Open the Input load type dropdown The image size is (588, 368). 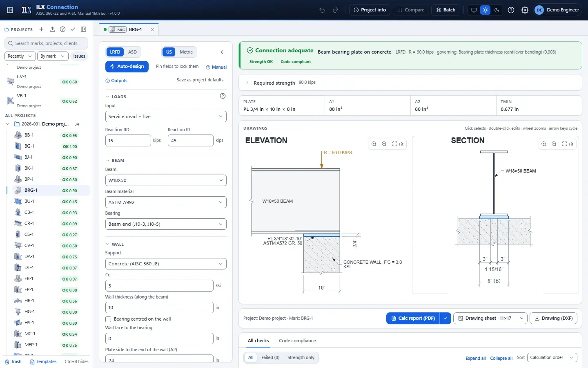point(166,117)
